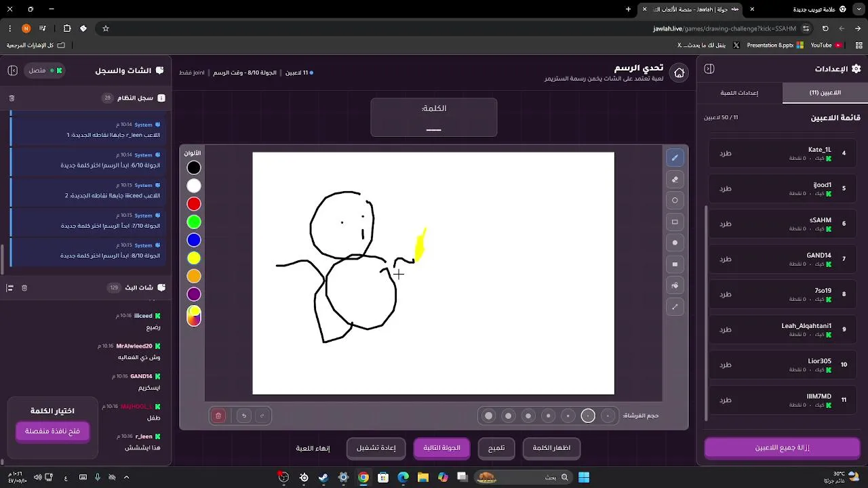Remove all players purple button
This screenshot has width=868, height=488.
coord(782,448)
